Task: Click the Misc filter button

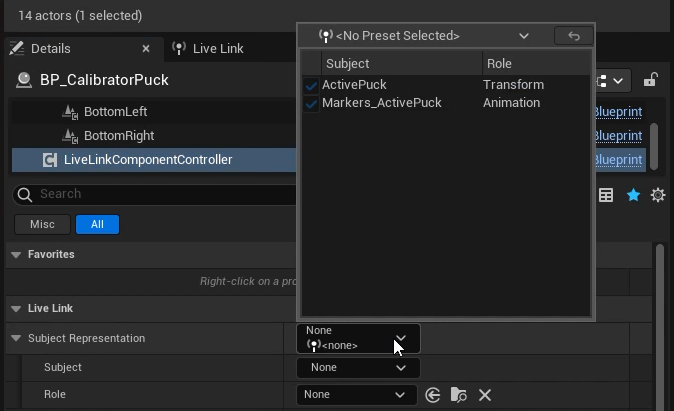Action: click(x=42, y=225)
